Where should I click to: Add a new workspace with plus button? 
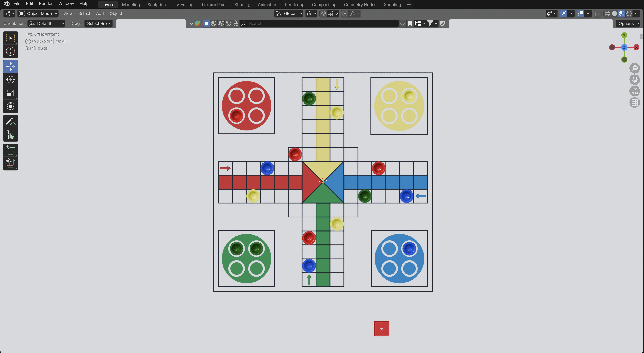[x=409, y=5]
